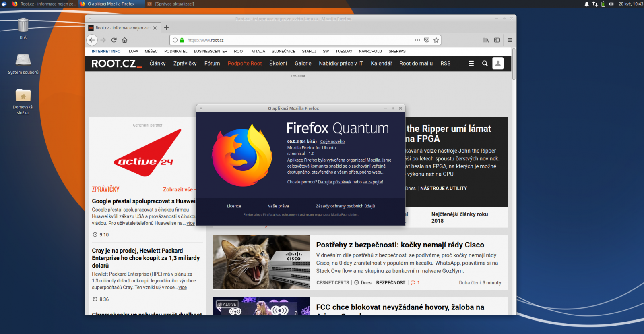Viewport: 644px width, 334px height.
Task: Open 'Postřehy z bezpečnosti' article headline
Action: (400, 245)
